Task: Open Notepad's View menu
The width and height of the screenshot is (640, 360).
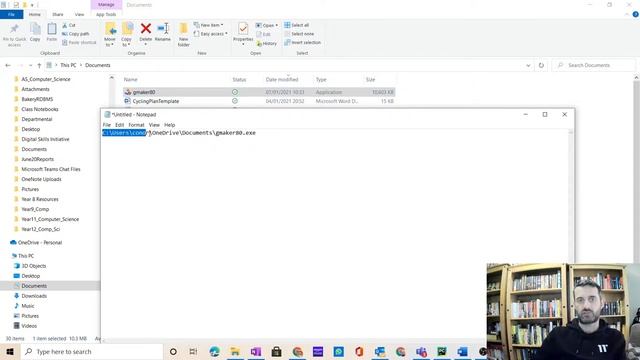Action: pos(154,125)
